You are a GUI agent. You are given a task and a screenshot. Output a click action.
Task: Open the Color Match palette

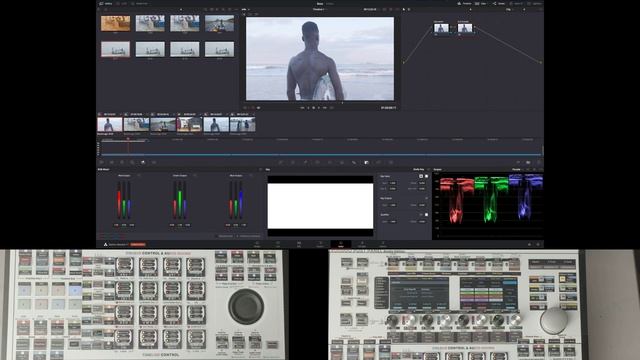111,162
